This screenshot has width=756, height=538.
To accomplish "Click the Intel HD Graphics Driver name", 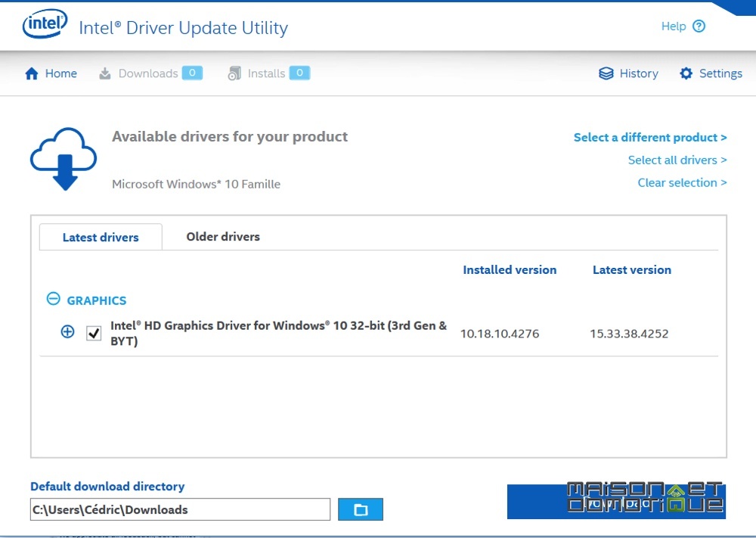I will pyautogui.click(x=278, y=333).
